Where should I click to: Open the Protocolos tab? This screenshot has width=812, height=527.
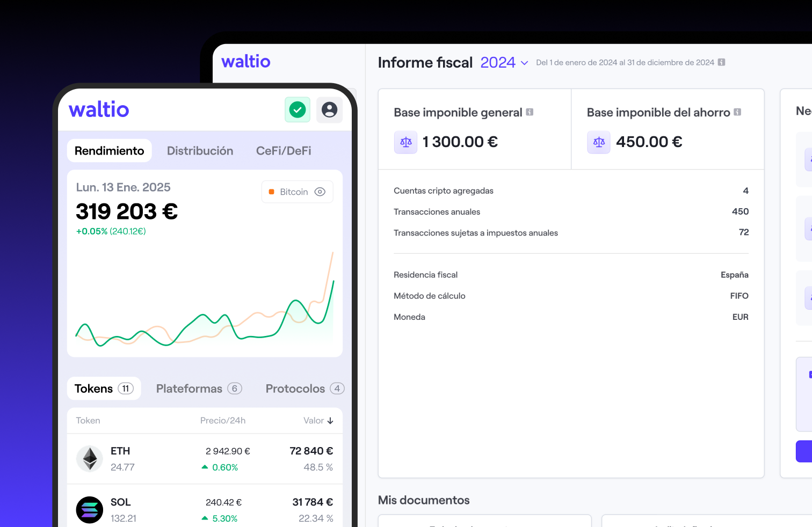tap(303, 388)
